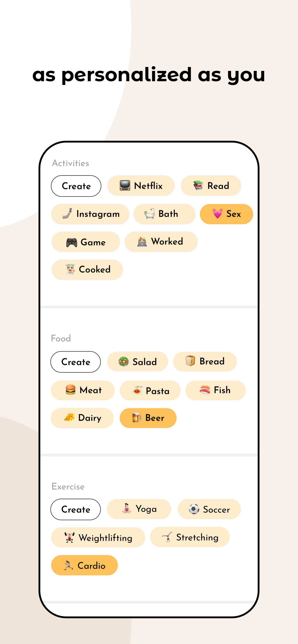Select the Pasta food tag

[x=150, y=390]
